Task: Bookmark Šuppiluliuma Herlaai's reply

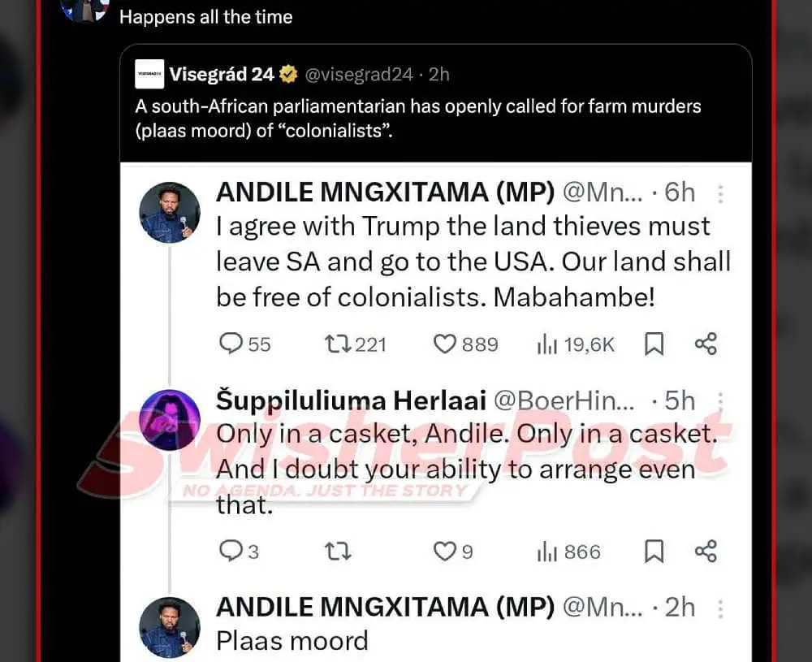Action: pos(654,552)
